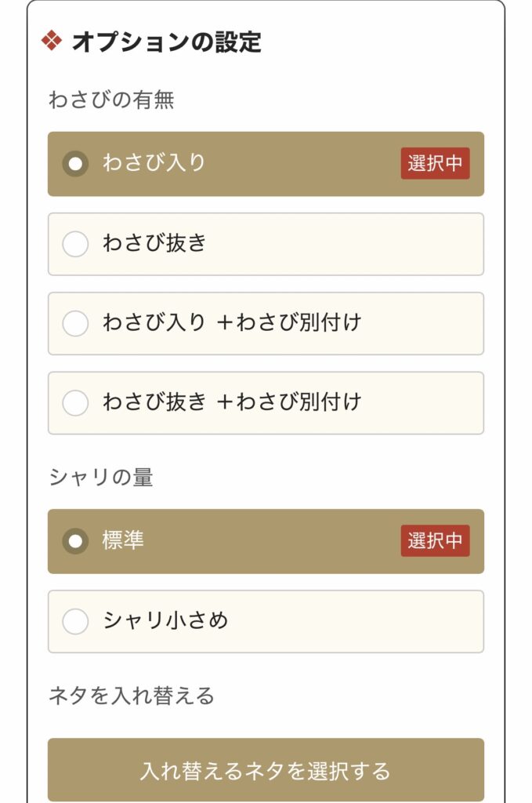Click the 標準 radio button
This screenshot has height=803, width=532.
click(74, 542)
